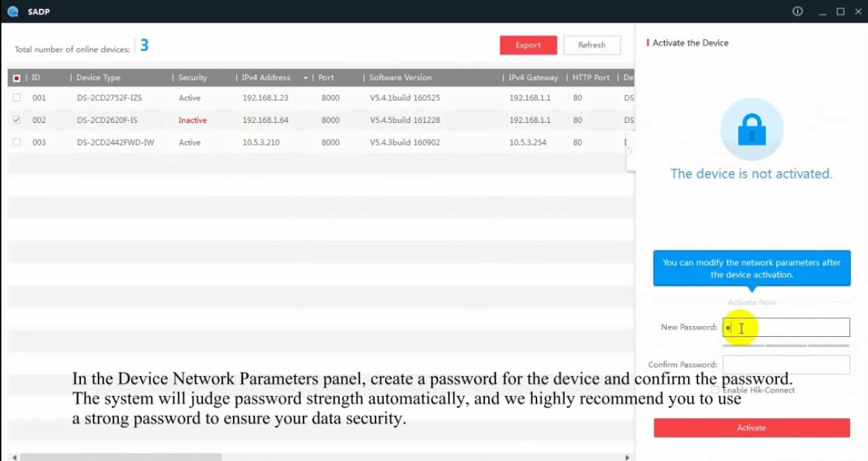Screen dimensions: 868x461
Task: Click the online devices count 3
Action: (x=144, y=45)
